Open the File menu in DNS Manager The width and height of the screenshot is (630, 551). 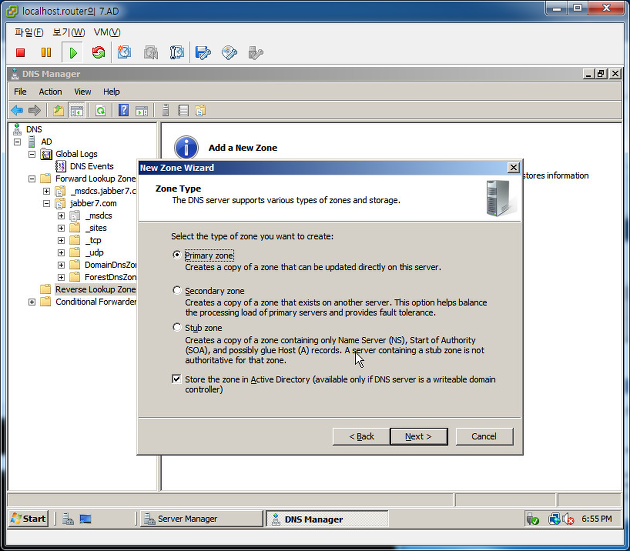pos(20,92)
